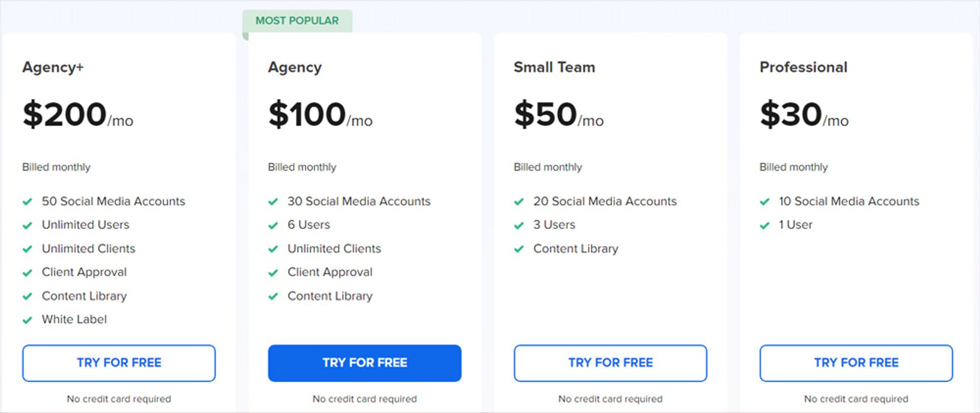This screenshot has height=413, width=980.
Task: Click checkmark beside 6 Users
Action: click(273, 226)
